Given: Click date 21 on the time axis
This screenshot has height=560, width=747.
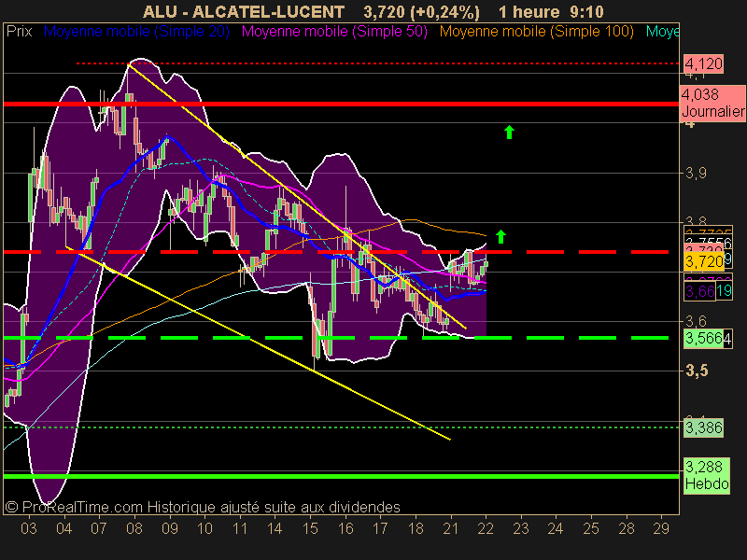Looking at the screenshot, I should tap(451, 528).
